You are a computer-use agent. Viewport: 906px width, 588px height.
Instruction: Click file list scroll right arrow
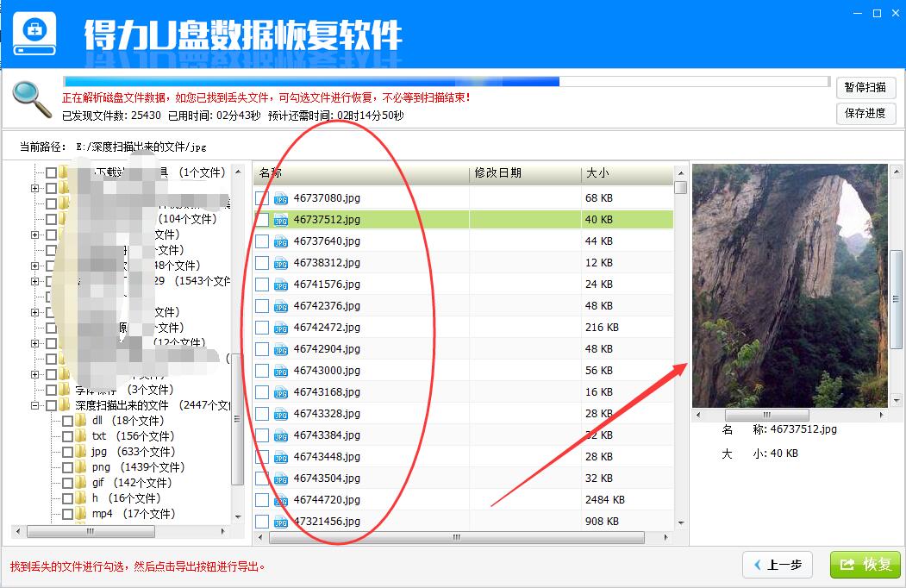(666, 537)
